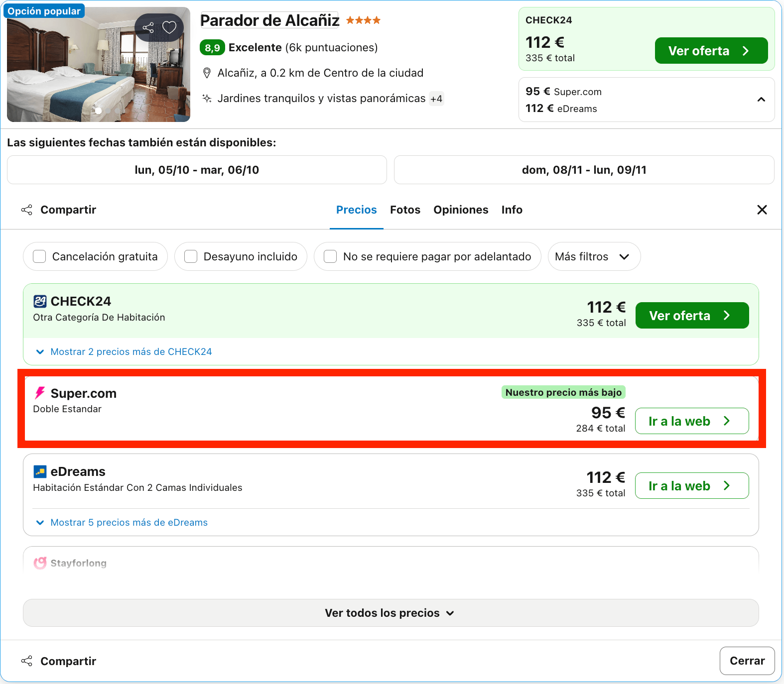Close the prices panel with X
The height and width of the screenshot is (684, 784).
(x=762, y=210)
